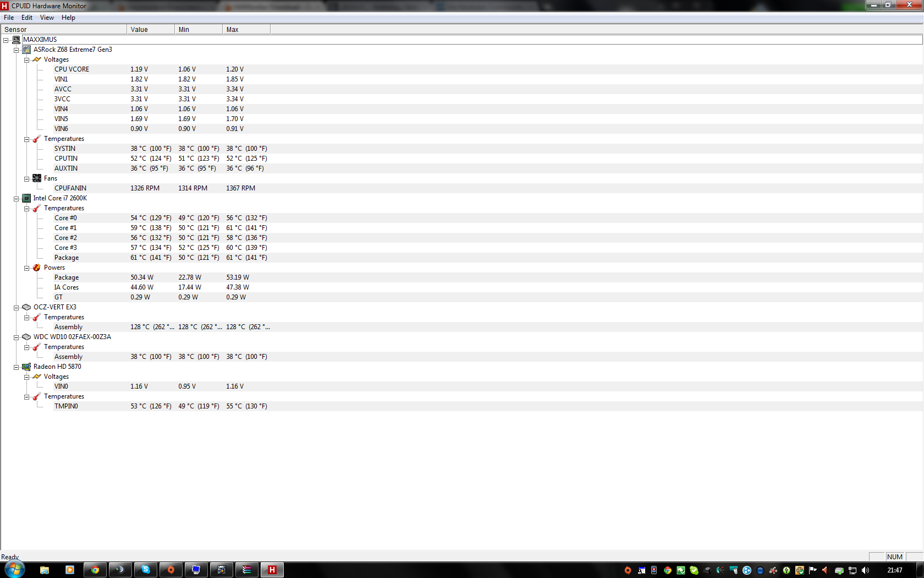Open the Help menu
The width and height of the screenshot is (924, 578).
pyautogui.click(x=68, y=18)
